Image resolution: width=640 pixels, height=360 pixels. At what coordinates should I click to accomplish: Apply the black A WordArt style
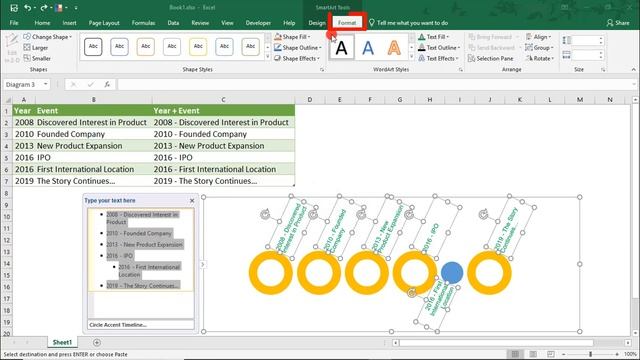point(342,48)
